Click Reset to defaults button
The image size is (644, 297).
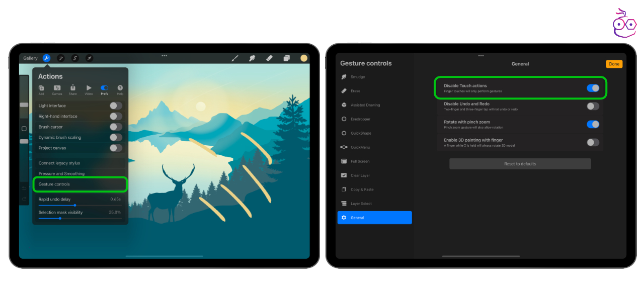coord(520,164)
